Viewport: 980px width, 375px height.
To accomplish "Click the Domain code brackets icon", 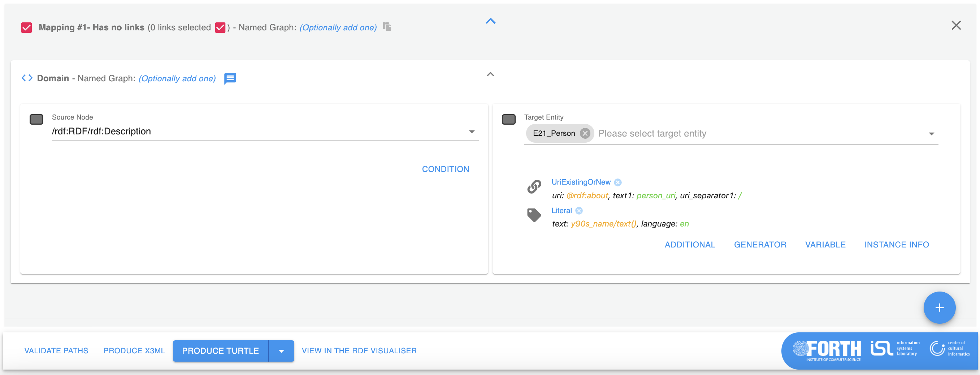I will (x=27, y=78).
